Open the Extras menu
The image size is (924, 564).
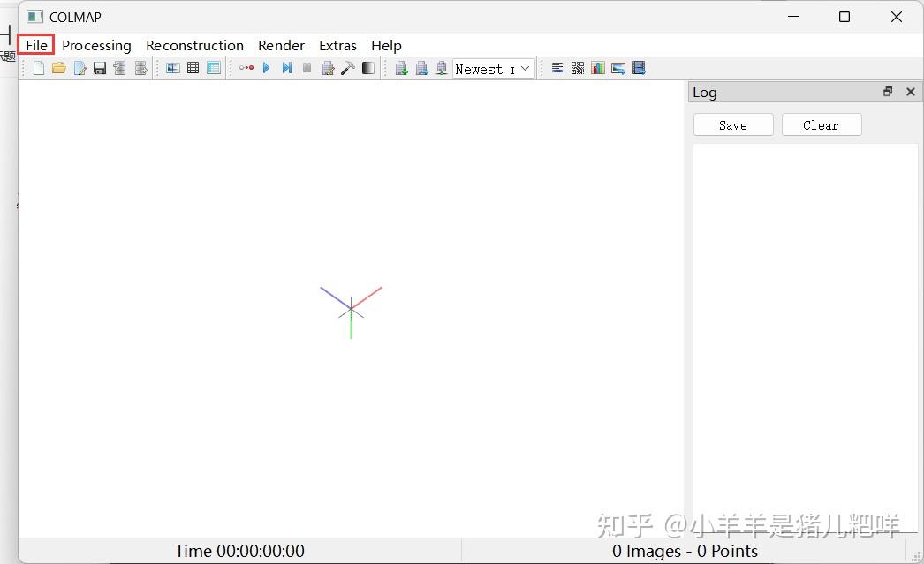[337, 45]
